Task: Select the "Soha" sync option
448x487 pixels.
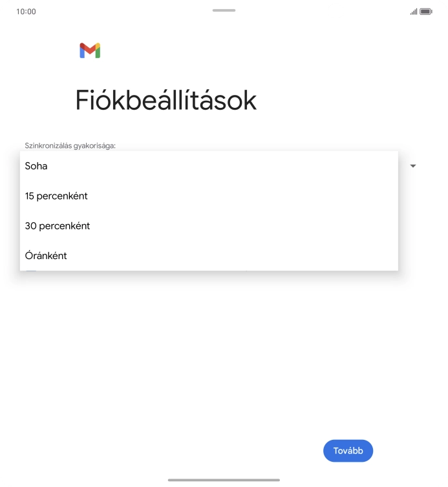Action: click(37, 166)
